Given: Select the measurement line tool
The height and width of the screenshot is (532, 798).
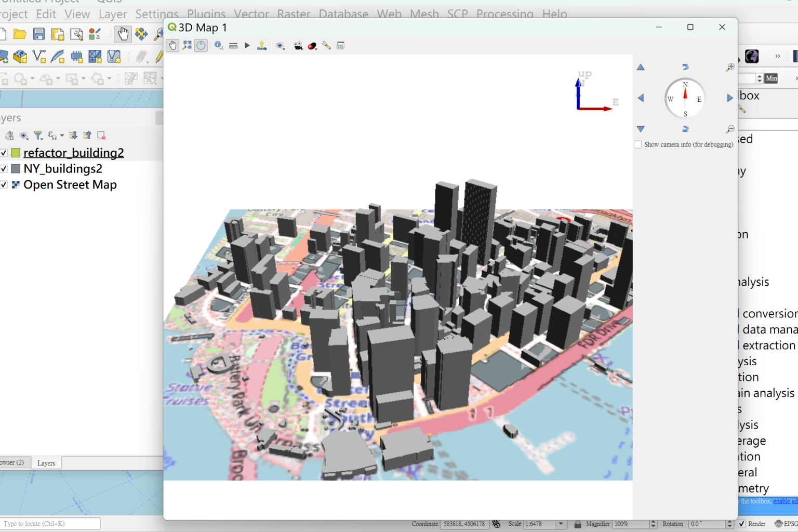Looking at the screenshot, I should (233, 45).
